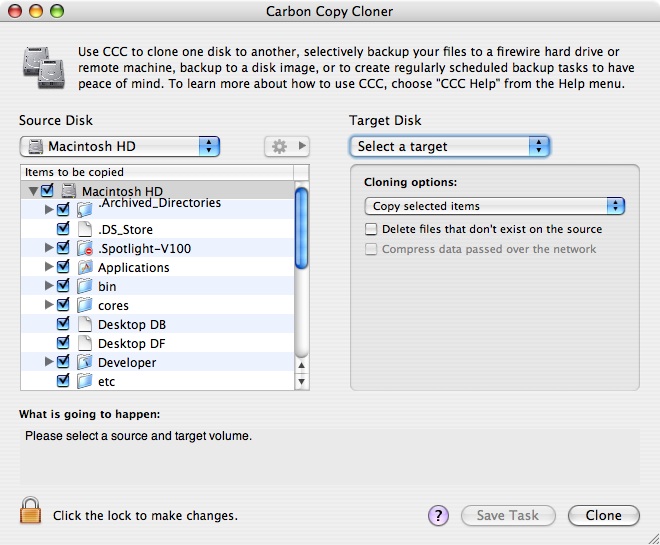Open the Source Disk Macintosh HD dropdown
Screen dimensions: 660x545
coord(120,146)
